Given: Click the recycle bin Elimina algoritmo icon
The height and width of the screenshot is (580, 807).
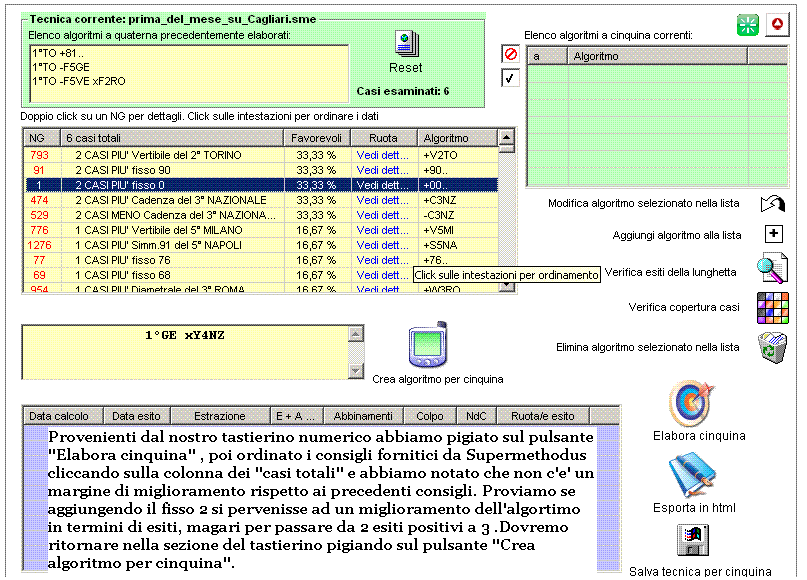Looking at the screenshot, I should click(773, 347).
